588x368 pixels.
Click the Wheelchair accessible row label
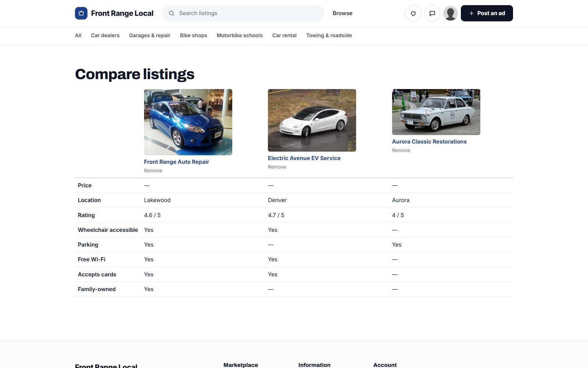tap(108, 230)
